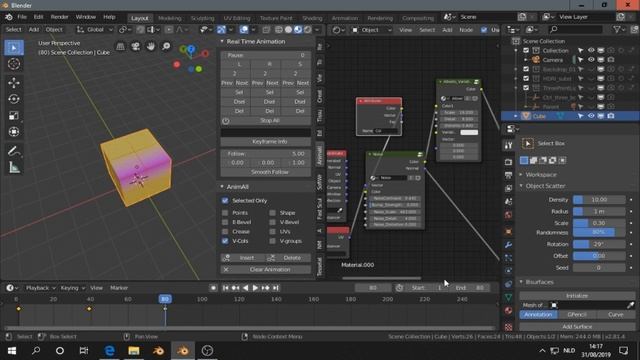The width and height of the screenshot is (640, 360).
Task: Enable Points checkbox in AnimAll
Action: coord(225,213)
